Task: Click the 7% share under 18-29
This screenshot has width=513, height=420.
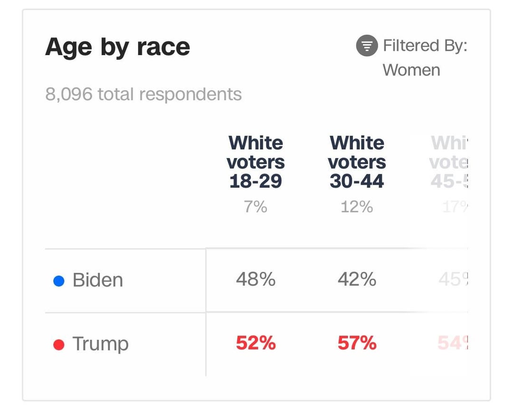Action: 256,206
